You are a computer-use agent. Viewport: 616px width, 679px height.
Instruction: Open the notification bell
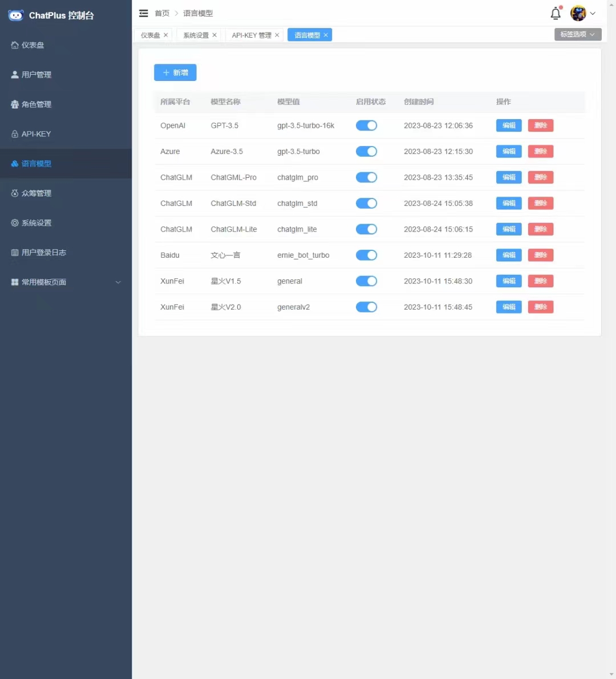(x=555, y=13)
